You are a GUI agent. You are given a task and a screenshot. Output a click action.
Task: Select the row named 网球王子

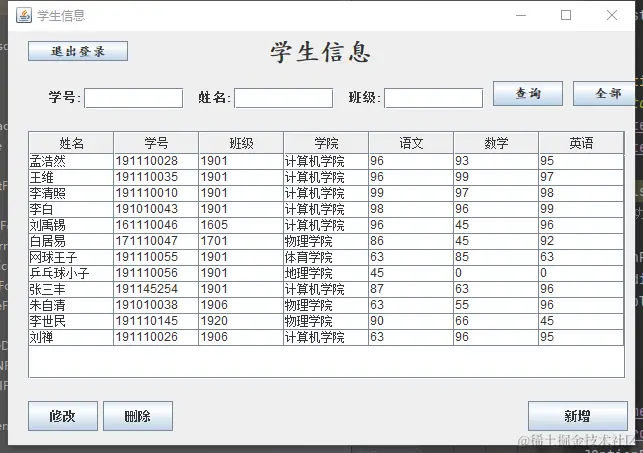[326, 257]
